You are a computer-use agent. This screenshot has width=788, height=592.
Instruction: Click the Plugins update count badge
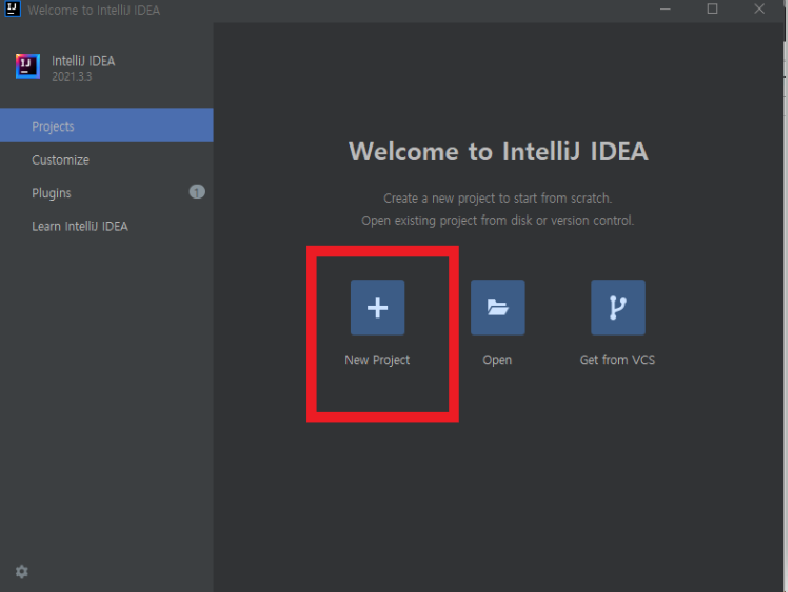point(197,192)
